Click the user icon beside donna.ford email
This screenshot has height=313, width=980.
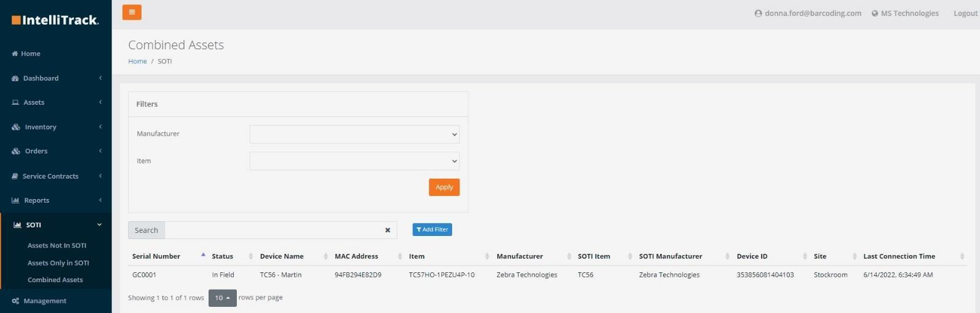[758, 14]
